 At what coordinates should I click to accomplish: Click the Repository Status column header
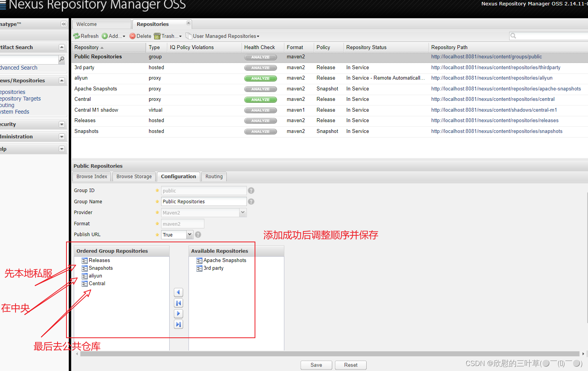386,47
